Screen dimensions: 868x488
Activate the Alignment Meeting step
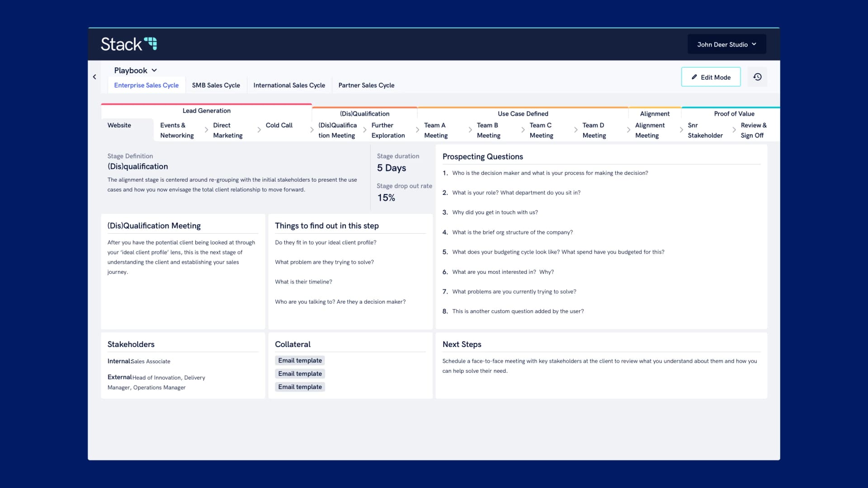(650, 130)
